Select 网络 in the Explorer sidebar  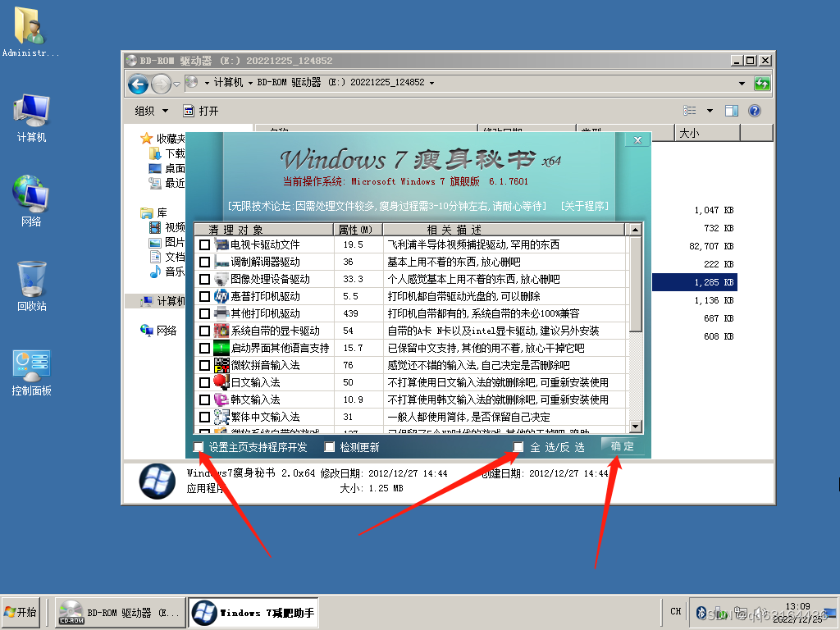tap(159, 331)
